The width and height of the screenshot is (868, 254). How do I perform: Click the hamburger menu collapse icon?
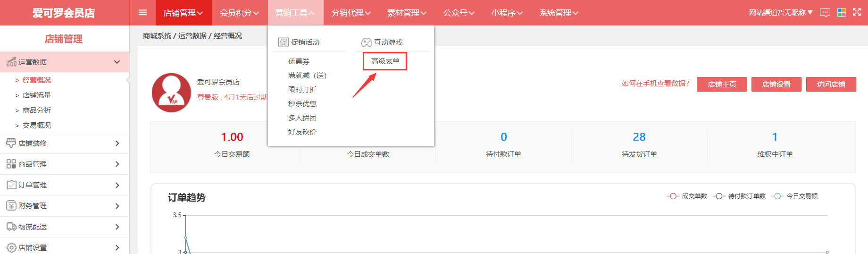click(x=142, y=13)
